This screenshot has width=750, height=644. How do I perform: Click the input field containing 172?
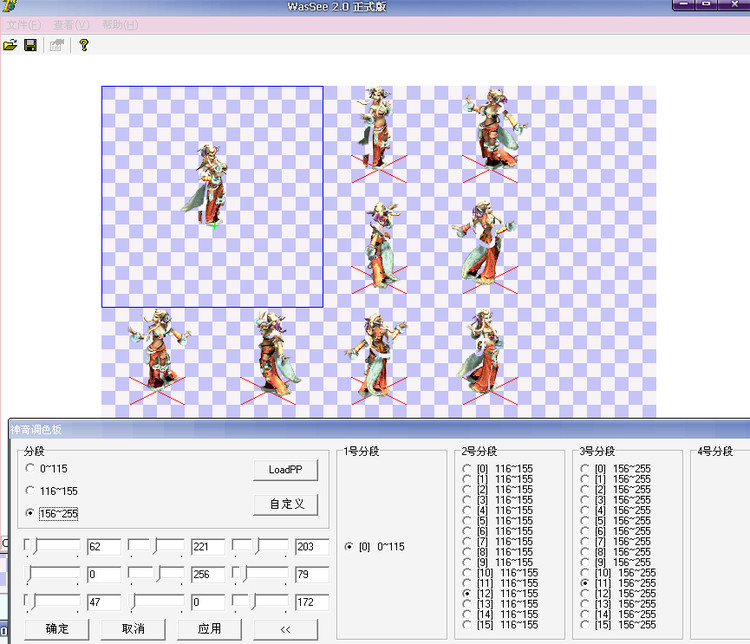pyautogui.click(x=312, y=602)
